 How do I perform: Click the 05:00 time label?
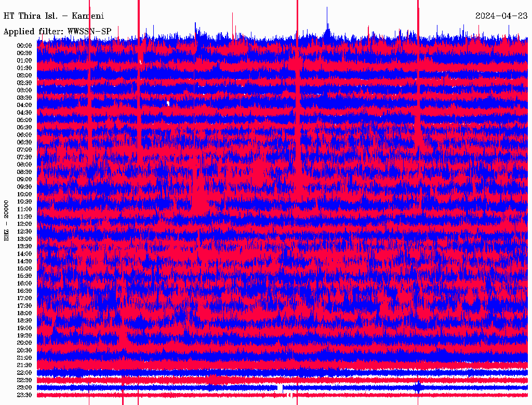click(x=24, y=120)
